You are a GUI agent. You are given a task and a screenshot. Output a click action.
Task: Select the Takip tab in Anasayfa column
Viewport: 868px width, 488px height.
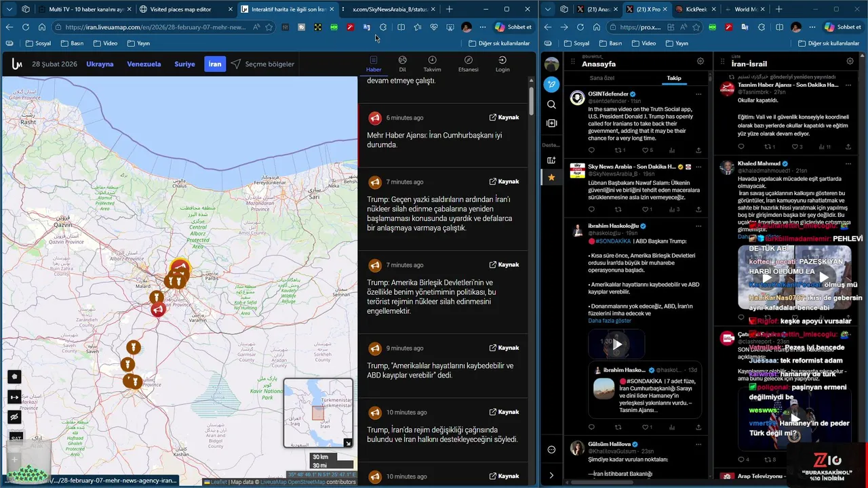point(673,78)
